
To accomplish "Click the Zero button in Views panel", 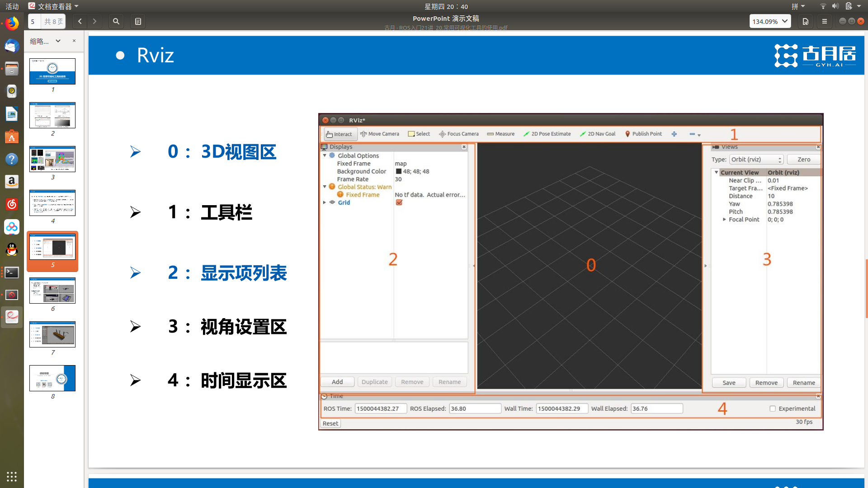I will tap(803, 159).
